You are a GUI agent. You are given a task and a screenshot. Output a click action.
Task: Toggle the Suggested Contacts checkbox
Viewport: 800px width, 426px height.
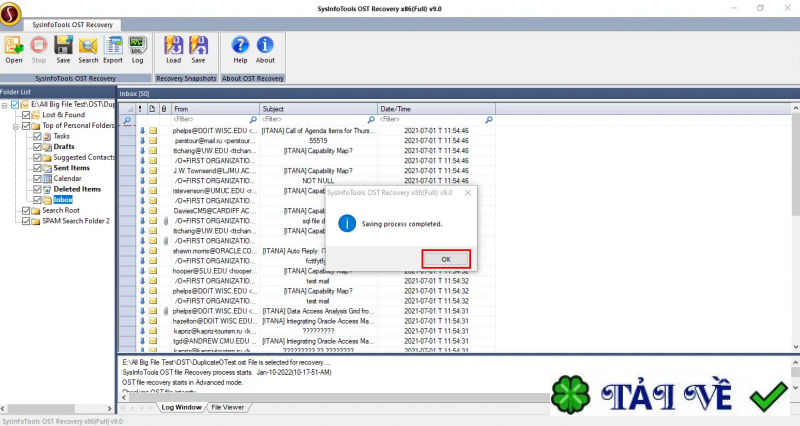[37, 158]
